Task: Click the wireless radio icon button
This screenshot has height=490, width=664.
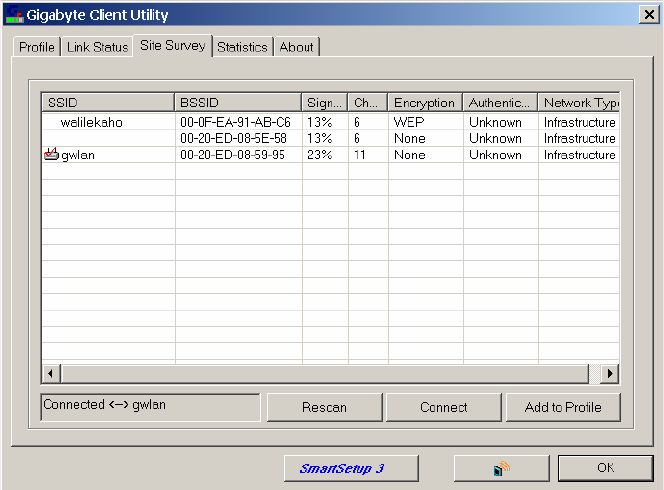Action: [501, 468]
